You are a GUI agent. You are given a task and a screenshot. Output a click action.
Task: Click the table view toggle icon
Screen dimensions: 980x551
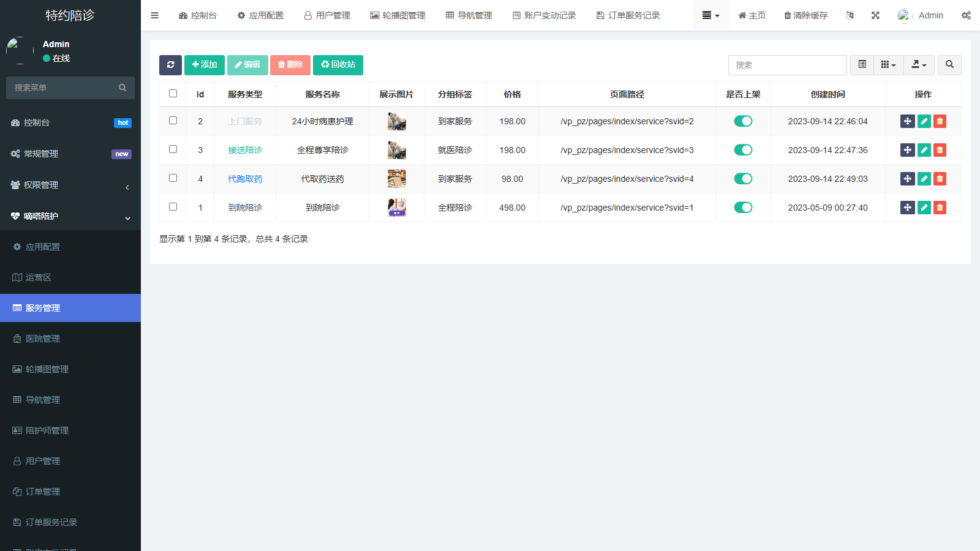[862, 65]
